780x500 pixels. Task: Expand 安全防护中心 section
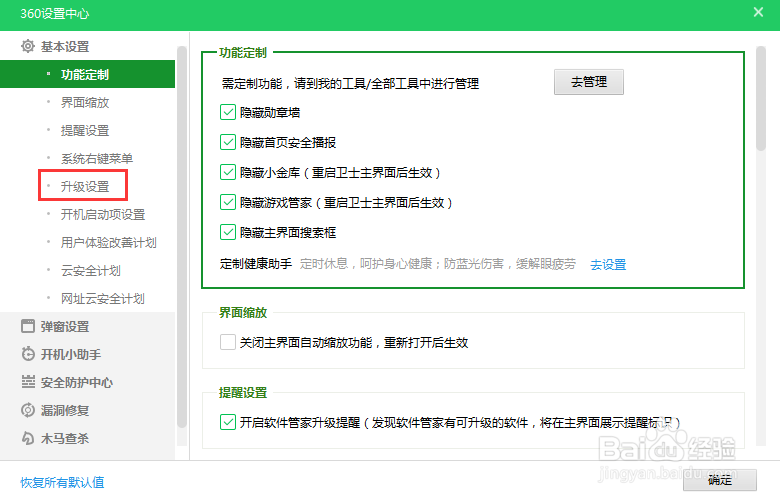77,382
